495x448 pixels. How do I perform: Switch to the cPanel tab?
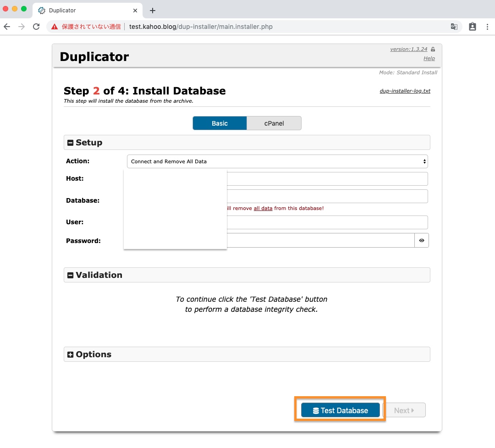pos(274,123)
